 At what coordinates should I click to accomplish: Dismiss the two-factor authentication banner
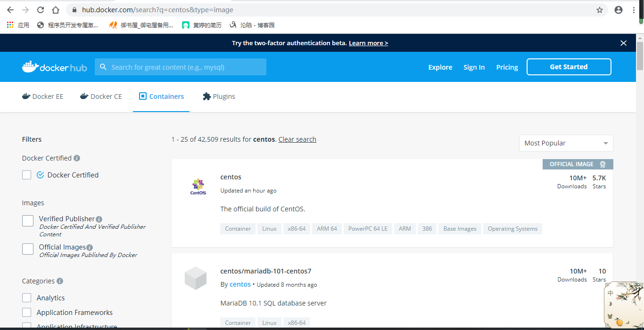623,43
